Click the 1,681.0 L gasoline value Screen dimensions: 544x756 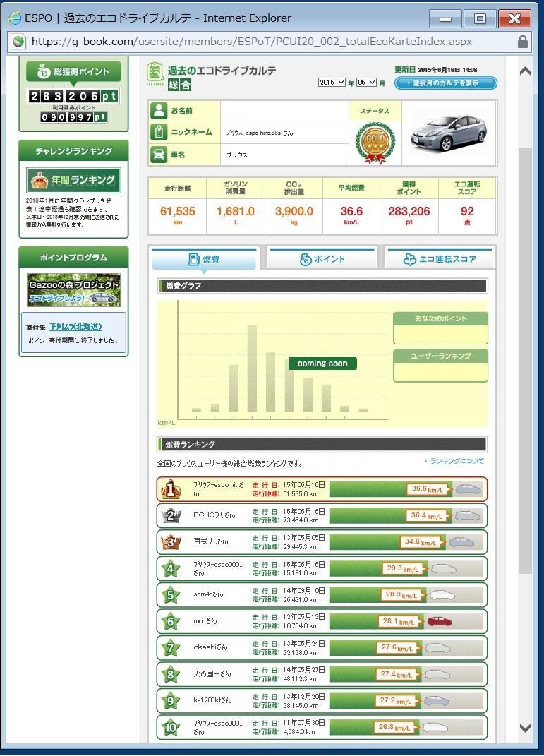click(235, 212)
